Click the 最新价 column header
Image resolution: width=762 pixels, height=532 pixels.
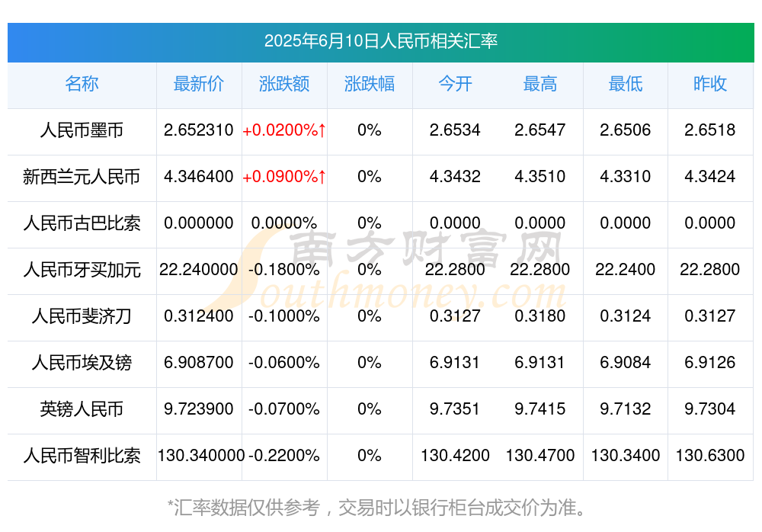click(199, 84)
